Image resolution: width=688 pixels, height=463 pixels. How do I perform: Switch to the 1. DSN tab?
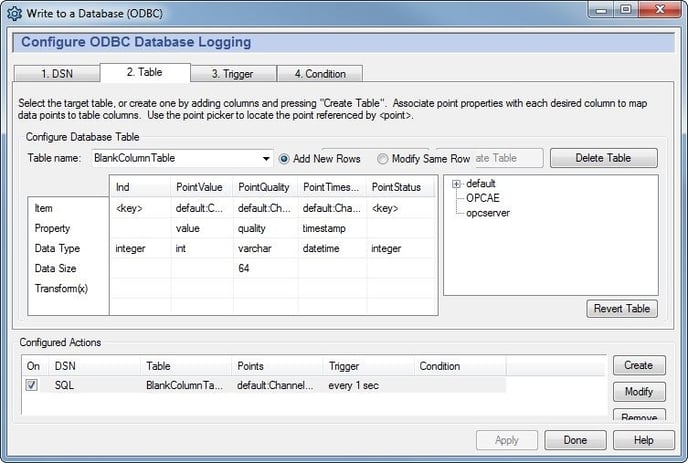[x=55, y=73]
